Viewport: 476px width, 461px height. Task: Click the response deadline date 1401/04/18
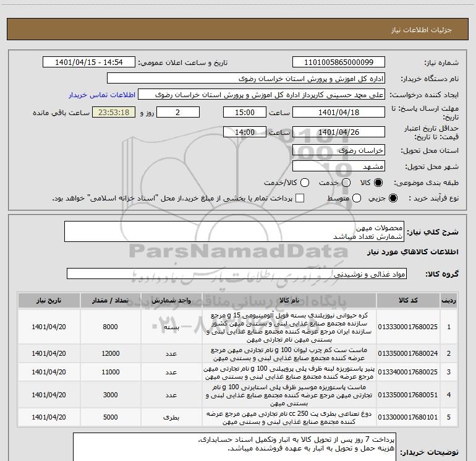(339, 112)
